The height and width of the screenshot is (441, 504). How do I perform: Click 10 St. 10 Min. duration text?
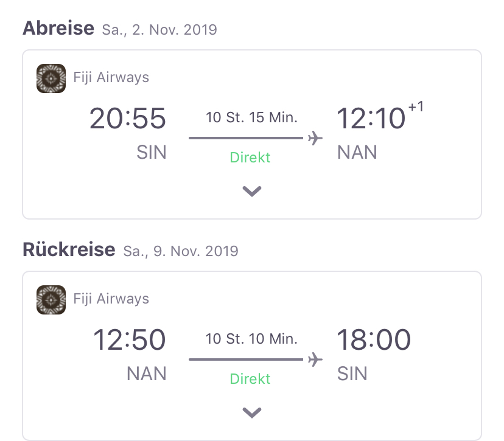pos(251,339)
